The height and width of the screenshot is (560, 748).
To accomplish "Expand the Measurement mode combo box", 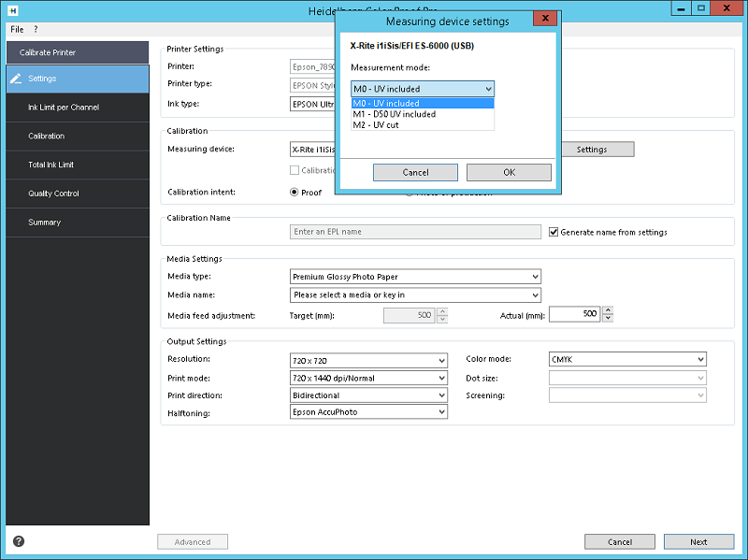I will pos(423,89).
